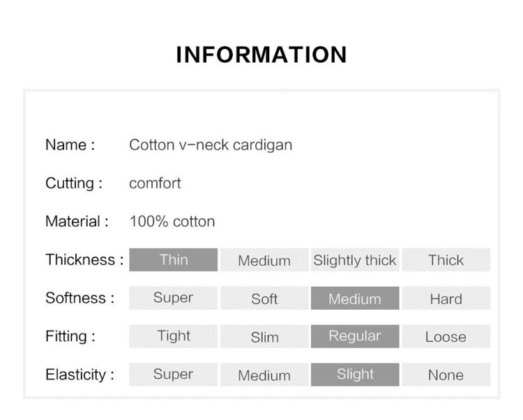Select Thin thickness option
The width and height of the screenshot is (523, 420).
pos(174,260)
